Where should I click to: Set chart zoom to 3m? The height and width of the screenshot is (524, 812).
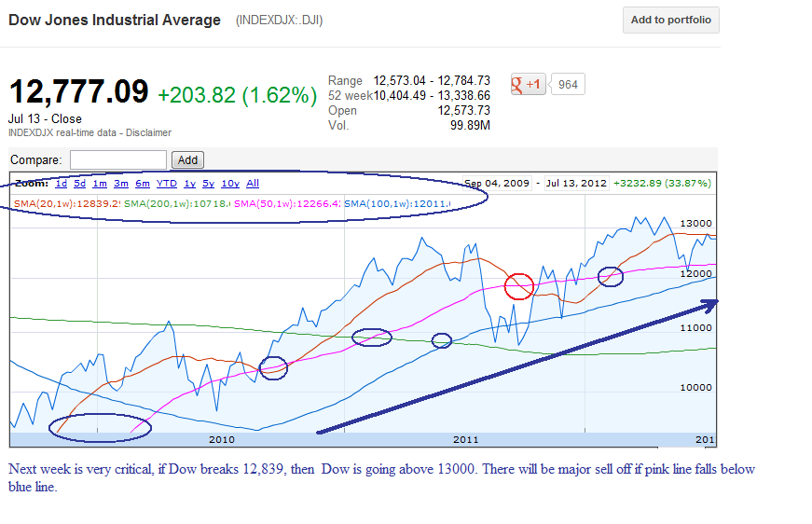point(121,184)
